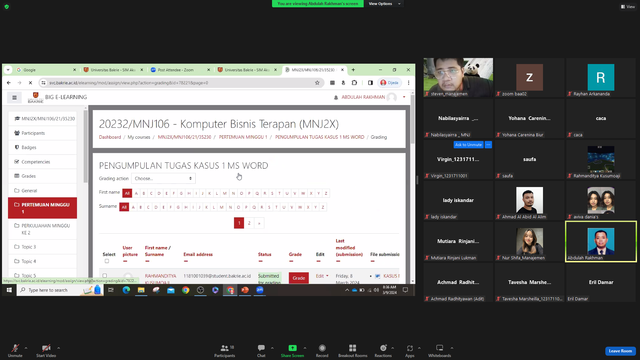
Task: Open Windows Task View icon
Action: pos(111,290)
